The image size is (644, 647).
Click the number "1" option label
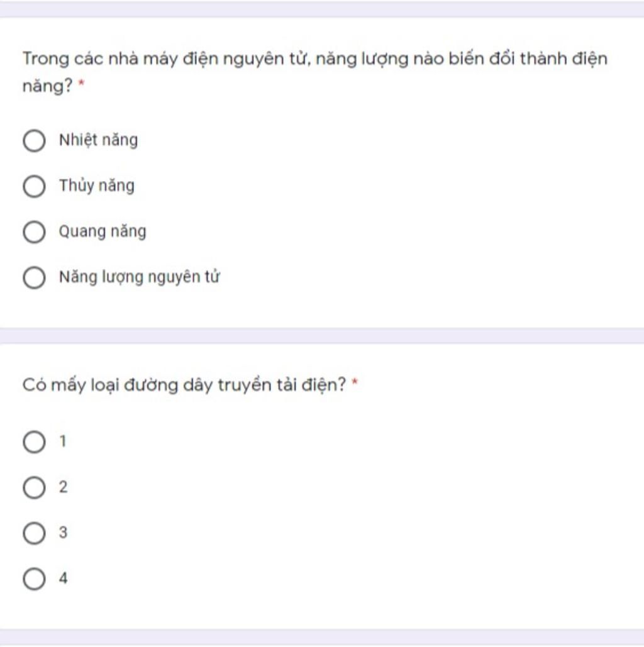tap(62, 442)
